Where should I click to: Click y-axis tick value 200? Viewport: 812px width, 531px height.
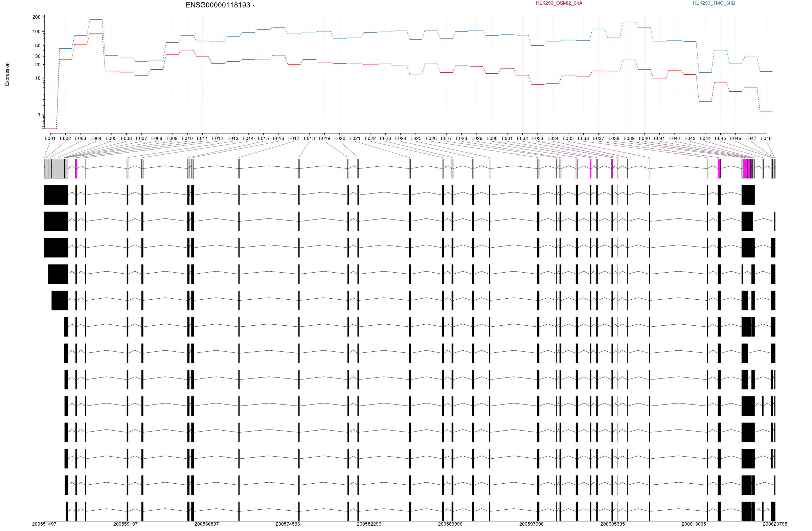click(37, 17)
